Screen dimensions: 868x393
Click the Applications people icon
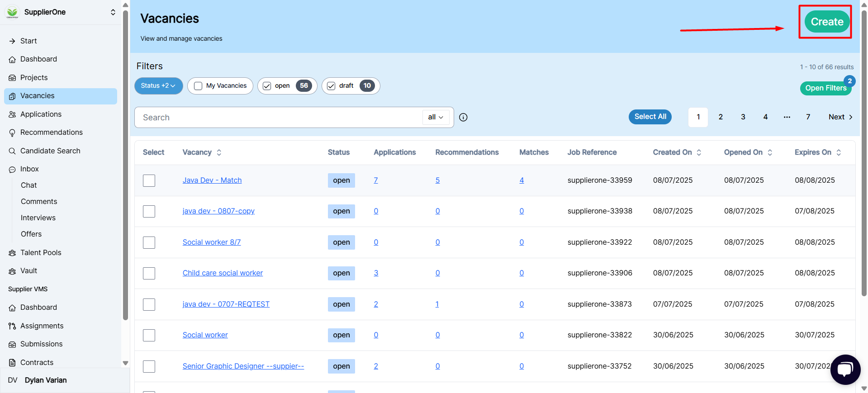pos(12,114)
